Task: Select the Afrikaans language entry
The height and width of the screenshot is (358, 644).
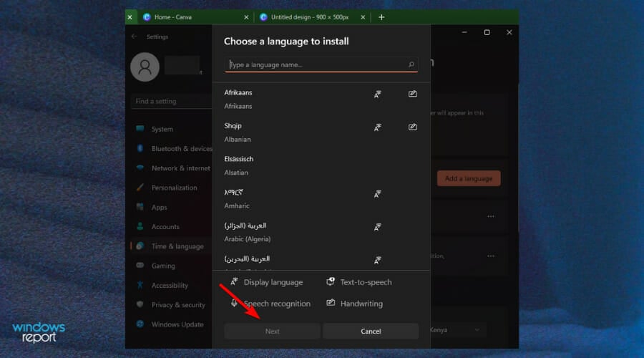Action: pos(321,99)
